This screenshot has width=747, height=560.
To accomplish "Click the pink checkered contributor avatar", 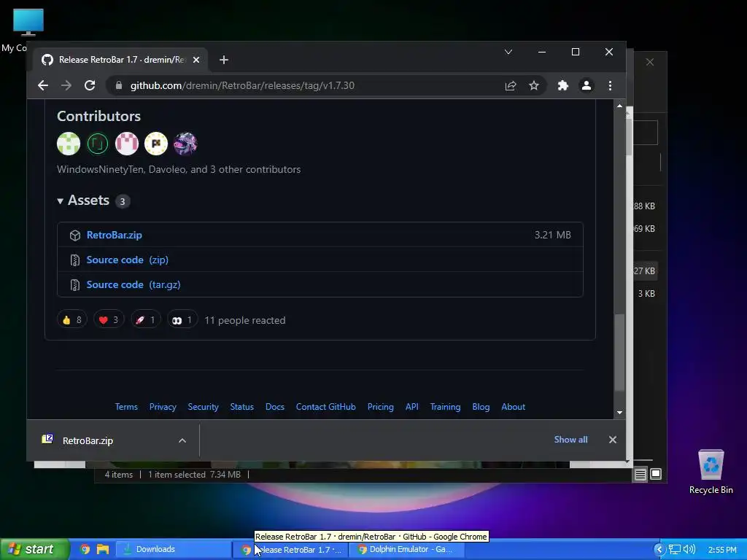I will click(127, 144).
